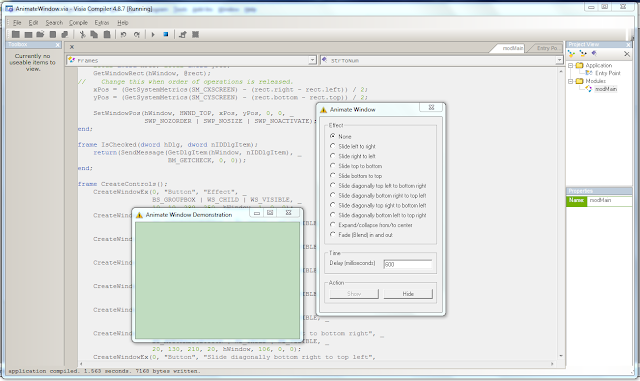Save all files with the stacked-disks icon
The image size is (640, 381).
(x=64, y=35)
